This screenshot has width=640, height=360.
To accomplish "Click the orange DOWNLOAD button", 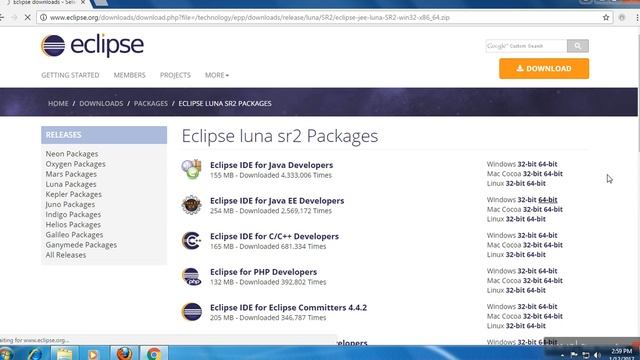I will (x=544, y=69).
